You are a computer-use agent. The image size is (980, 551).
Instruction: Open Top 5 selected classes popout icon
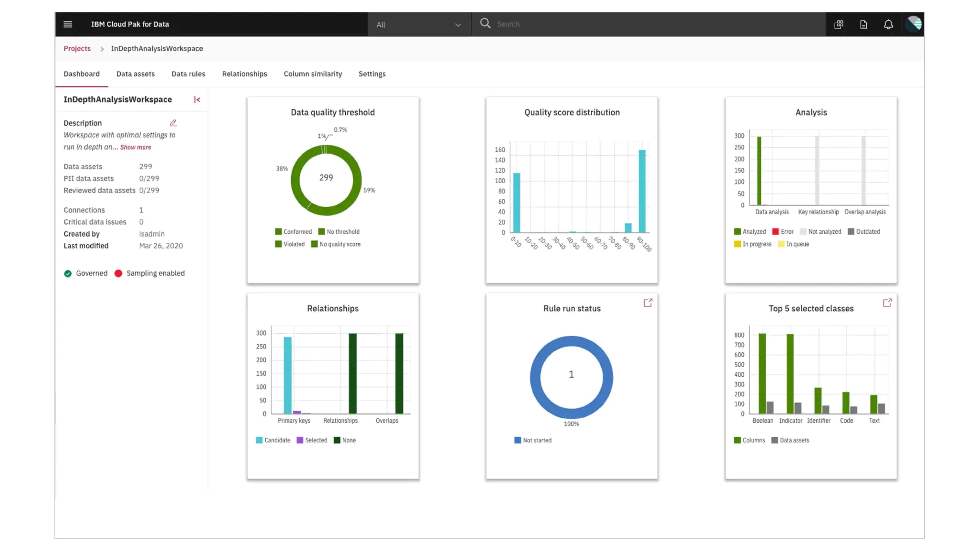point(887,303)
